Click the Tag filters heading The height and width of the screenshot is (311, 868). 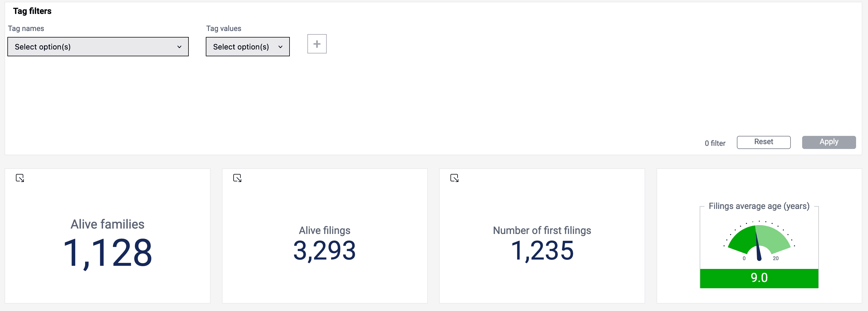[x=32, y=11]
